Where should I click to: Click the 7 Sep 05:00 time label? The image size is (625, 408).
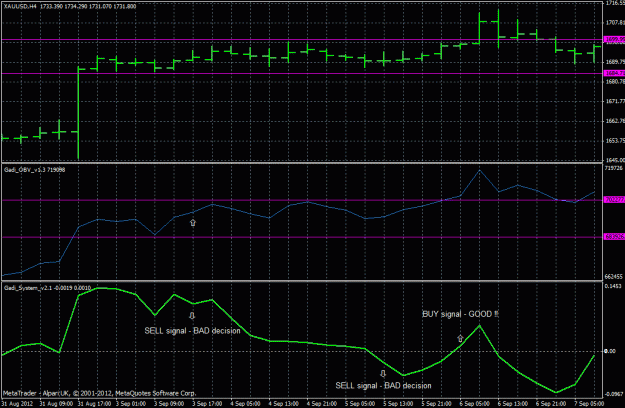(589, 404)
